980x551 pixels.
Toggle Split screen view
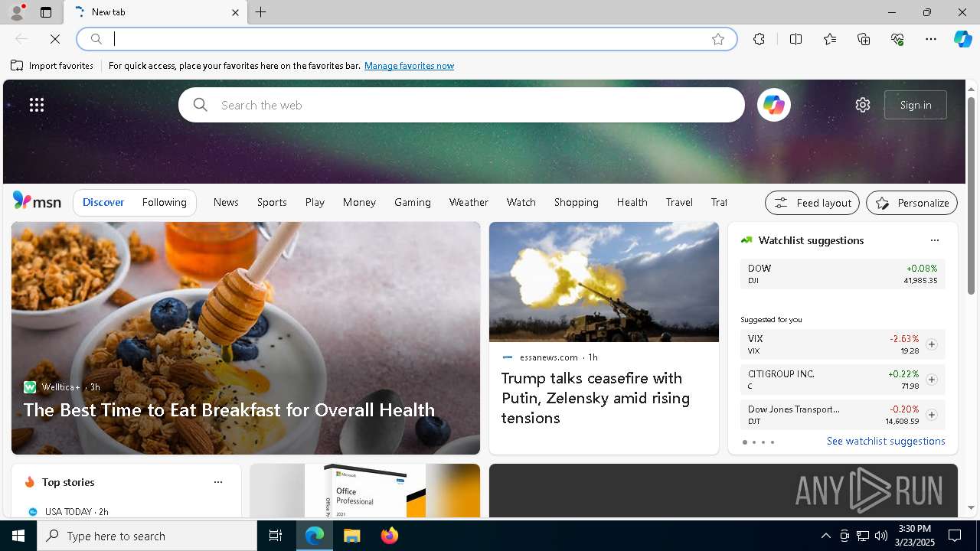point(795,39)
